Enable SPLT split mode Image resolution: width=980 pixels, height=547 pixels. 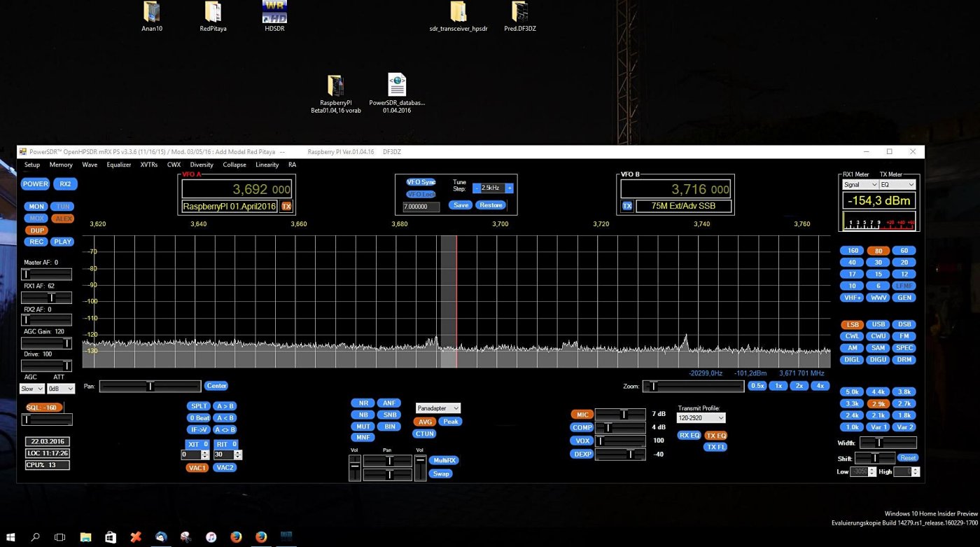tap(199, 406)
